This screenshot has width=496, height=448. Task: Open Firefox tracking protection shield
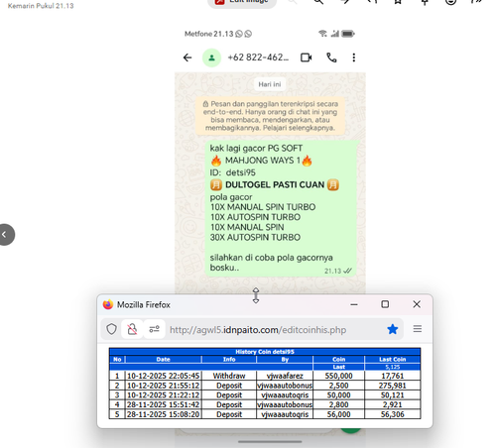click(x=111, y=329)
